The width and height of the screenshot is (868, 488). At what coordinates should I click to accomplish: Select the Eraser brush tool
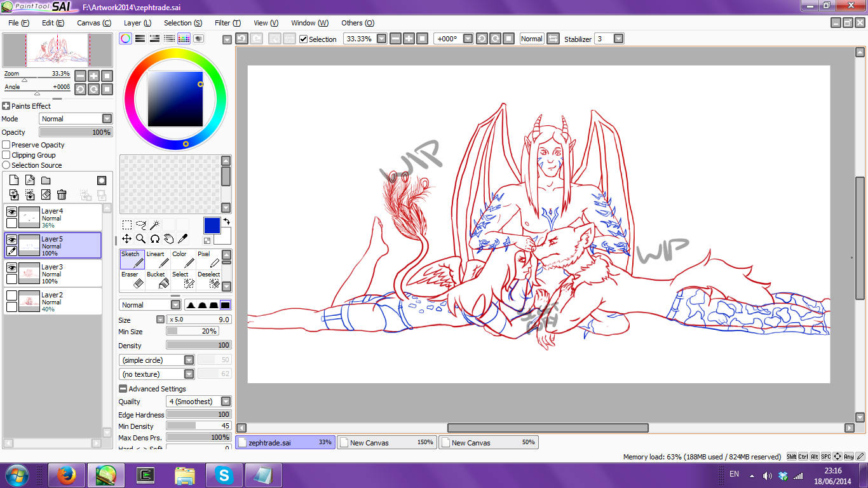[x=132, y=280]
